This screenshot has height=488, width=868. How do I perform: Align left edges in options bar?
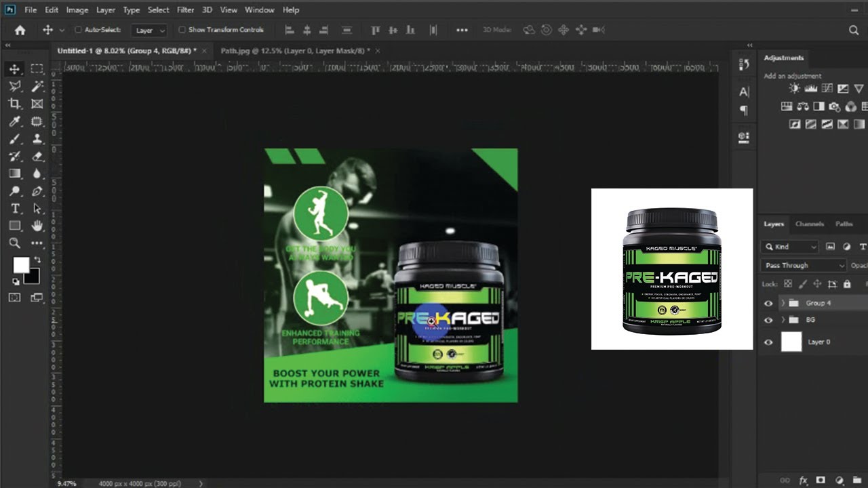pos(290,30)
